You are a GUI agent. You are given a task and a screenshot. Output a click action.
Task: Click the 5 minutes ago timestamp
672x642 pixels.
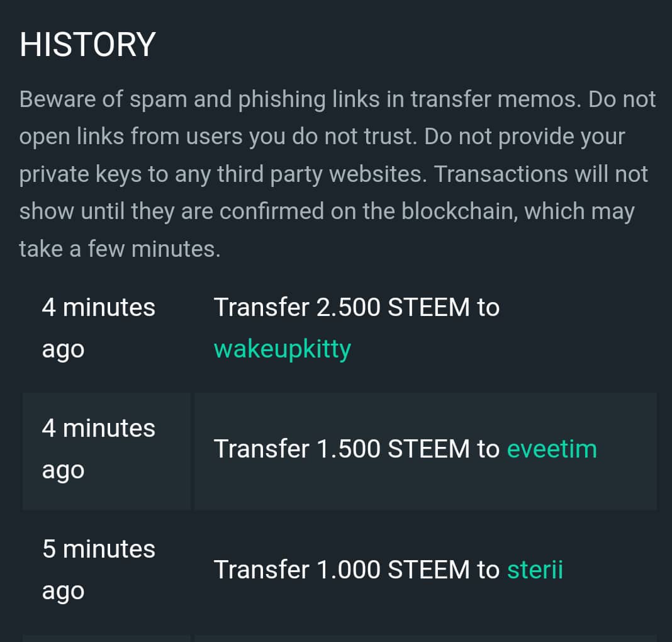coord(98,570)
